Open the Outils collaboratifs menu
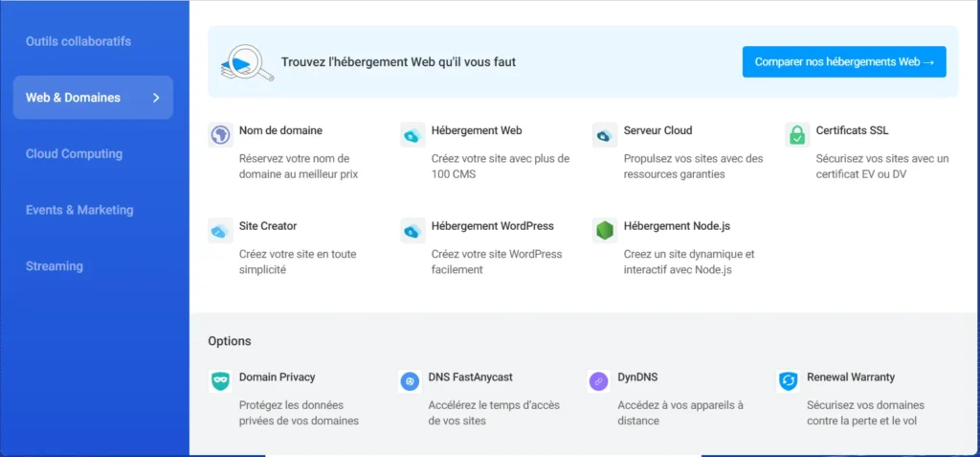 pos(78,41)
